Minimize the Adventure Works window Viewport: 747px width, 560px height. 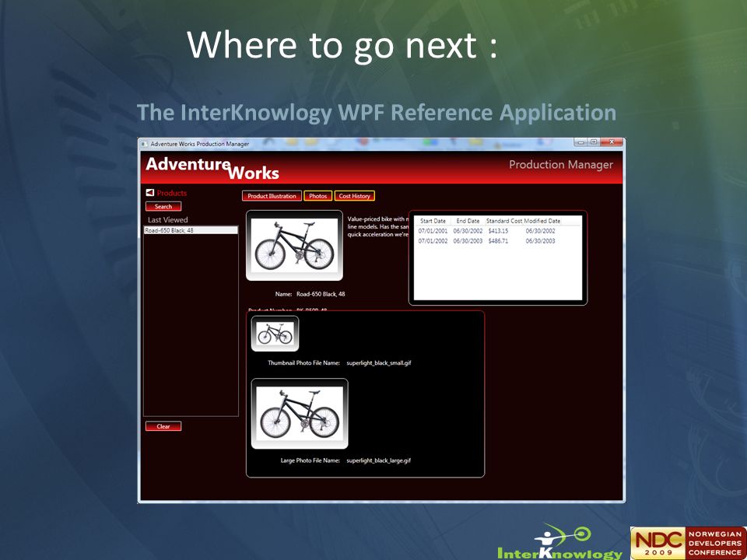point(581,142)
